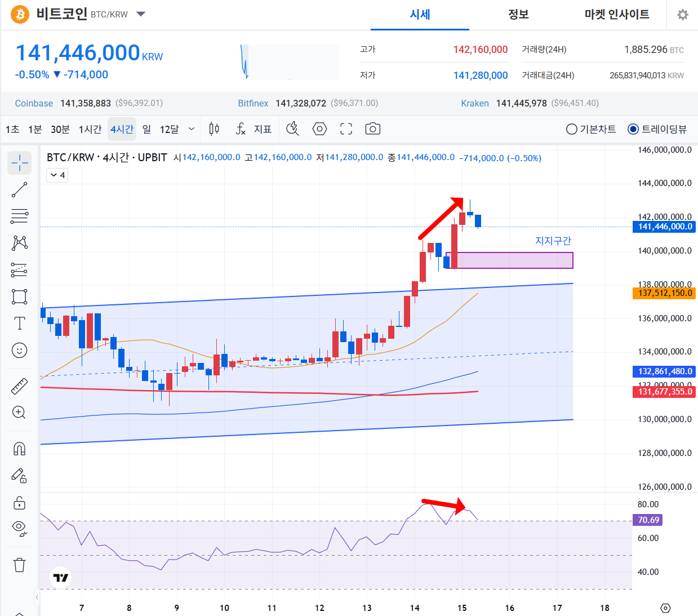
Task: Open the 마켓 인사이트 tab
Action: [x=616, y=15]
